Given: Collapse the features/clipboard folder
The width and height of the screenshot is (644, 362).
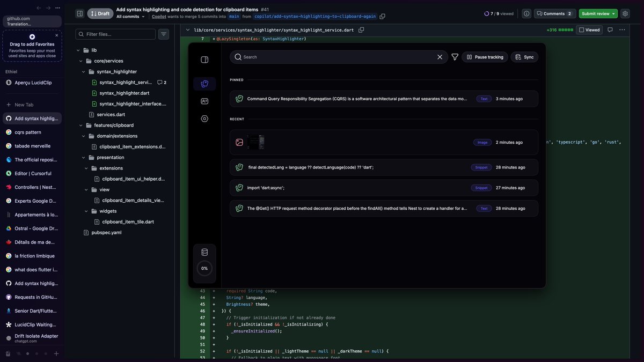Looking at the screenshot, I should [x=81, y=125].
